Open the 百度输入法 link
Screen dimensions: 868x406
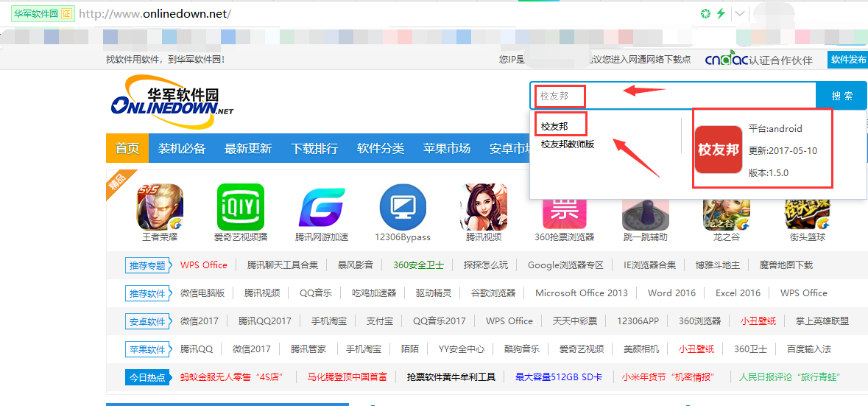809,349
